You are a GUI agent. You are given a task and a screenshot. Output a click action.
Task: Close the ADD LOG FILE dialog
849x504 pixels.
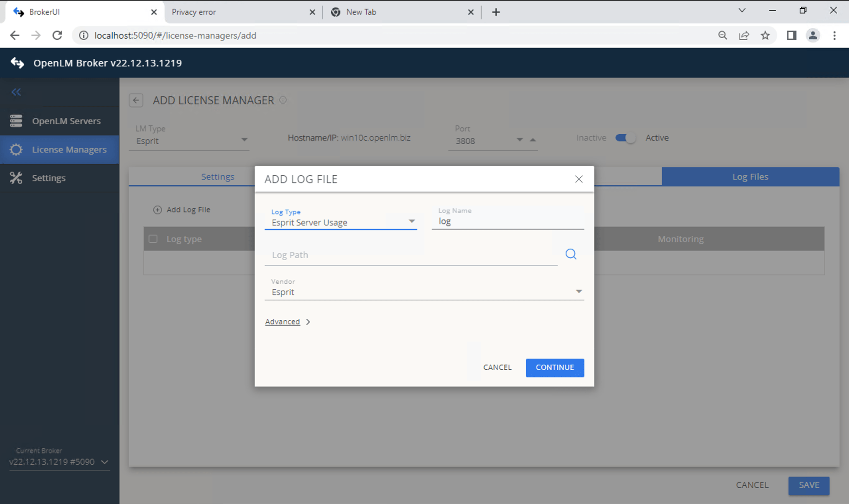579,179
